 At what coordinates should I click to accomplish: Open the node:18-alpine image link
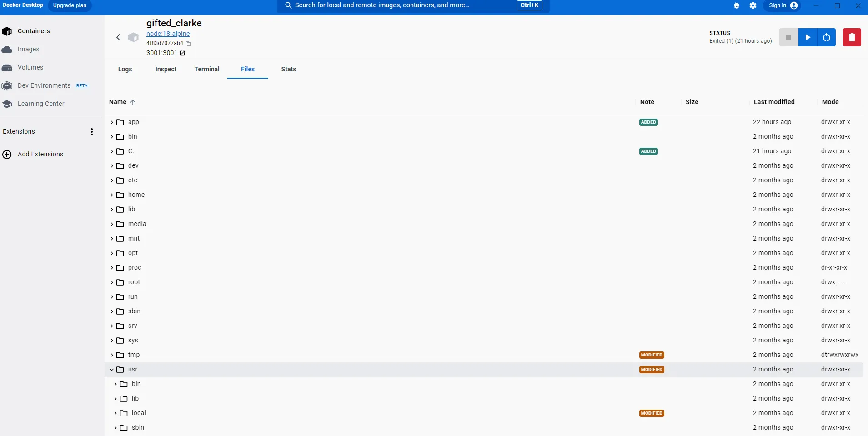tap(168, 34)
